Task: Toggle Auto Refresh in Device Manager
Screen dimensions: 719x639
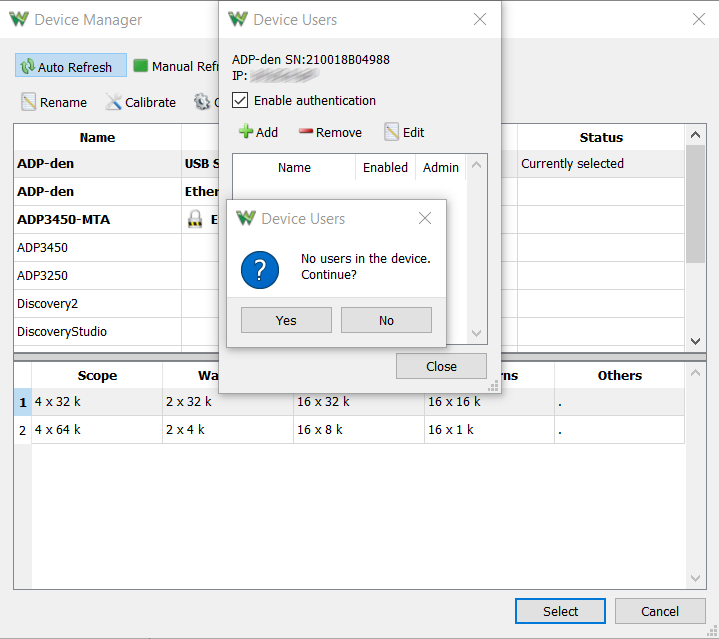Action: [x=71, y=66]
